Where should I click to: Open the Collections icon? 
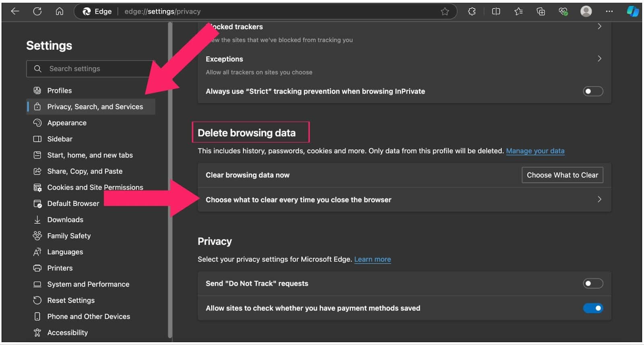pos(541,11)
